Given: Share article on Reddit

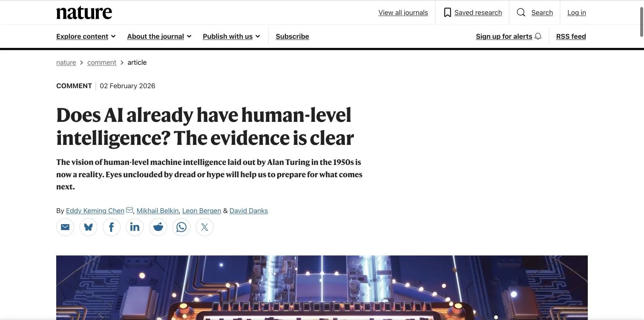Looking at the screenshot, I should pos(158,227).
